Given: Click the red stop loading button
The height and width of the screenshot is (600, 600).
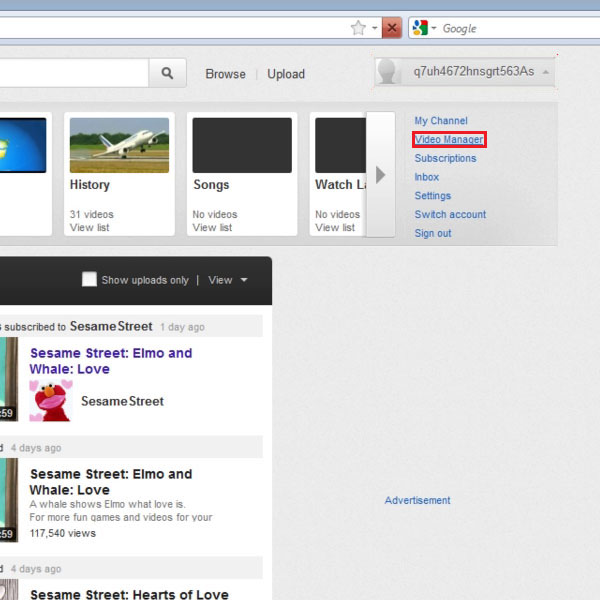Looking at the screenshot, I should pyautogui.click(x=392, y=28).
